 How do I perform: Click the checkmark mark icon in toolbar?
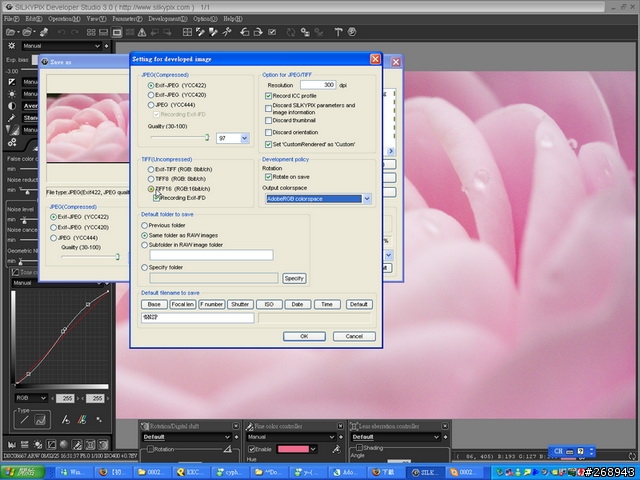pos(272,32)
